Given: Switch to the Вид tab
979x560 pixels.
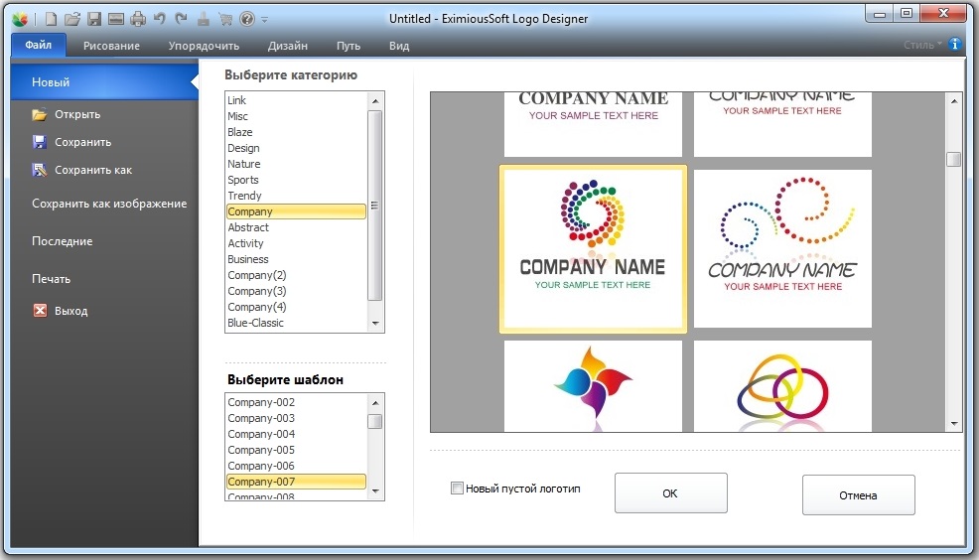Looking at the screenshot, I should coord(399,46).
